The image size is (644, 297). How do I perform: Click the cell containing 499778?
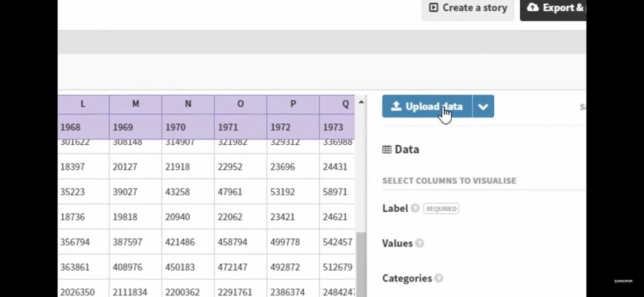(x=294, y=242)
